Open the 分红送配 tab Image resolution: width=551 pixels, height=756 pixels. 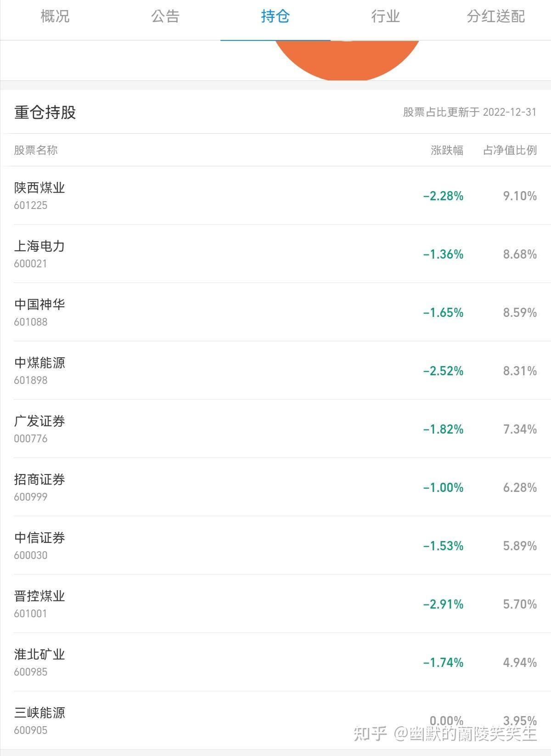495,17
